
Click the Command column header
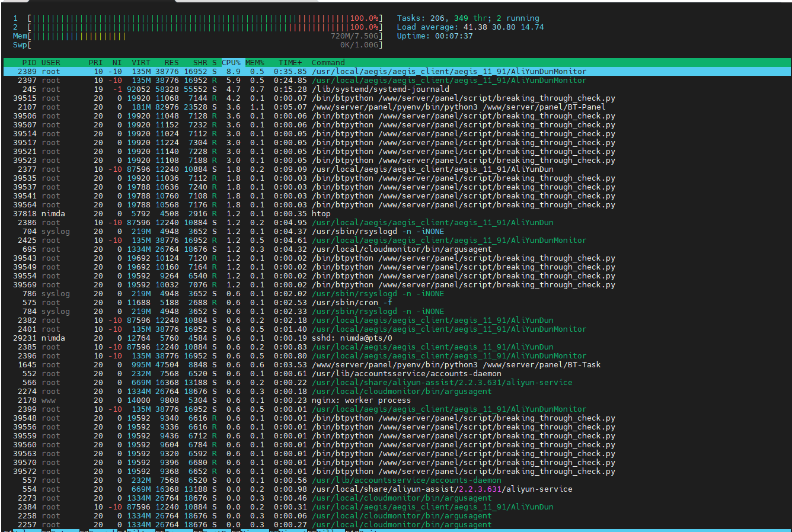click(x=328, y=62)
